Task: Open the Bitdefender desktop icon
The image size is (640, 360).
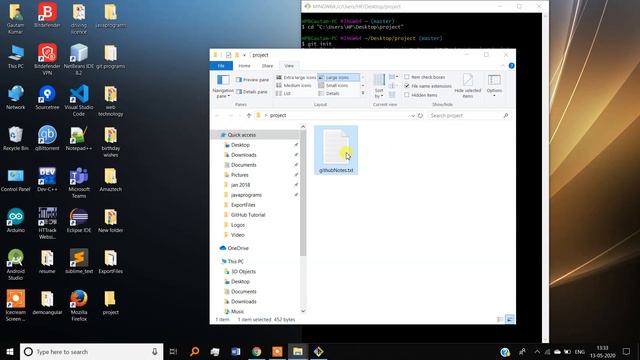Action: click(47, 16)
